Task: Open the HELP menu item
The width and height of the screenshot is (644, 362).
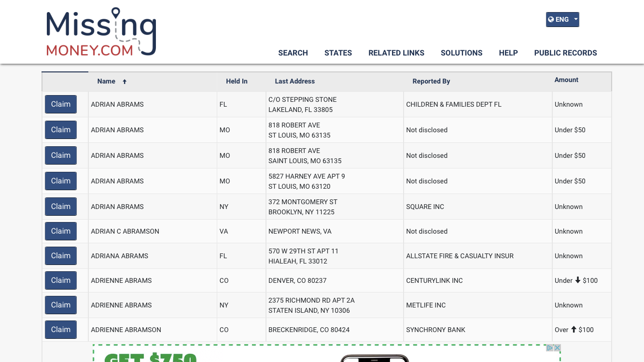Action: tap(508, 53)
